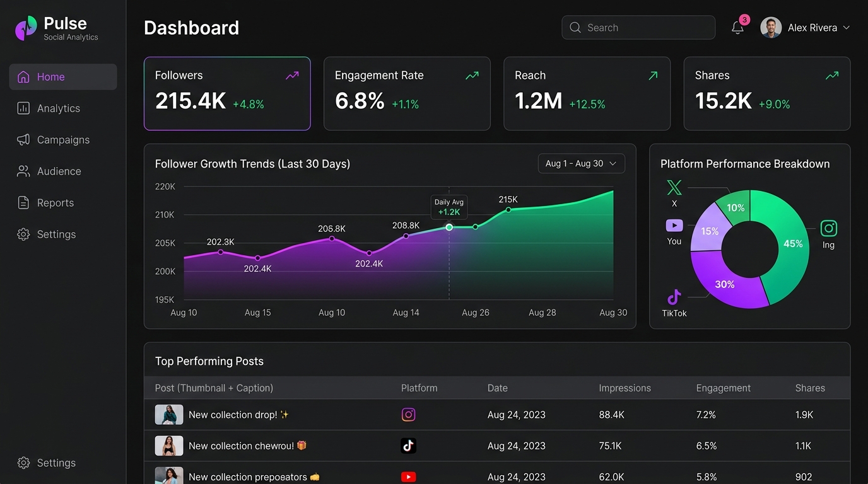This screenshot has width=868, height=484.
Task: Select the Shares stat card
Action: (767, 94)
